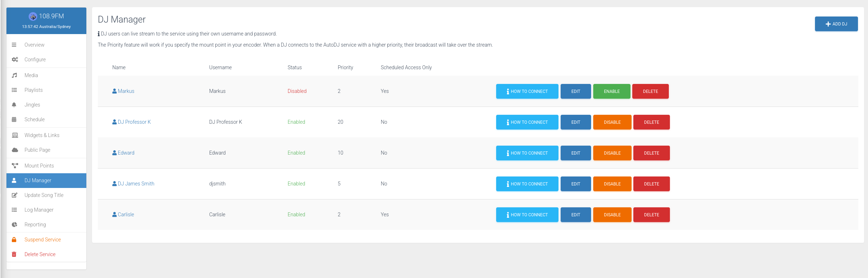Viewport: 868px width, 278px height.
Task: Click the pie chart icon beside Reporting
Action: pyautogui.click(x=14, y=225)
